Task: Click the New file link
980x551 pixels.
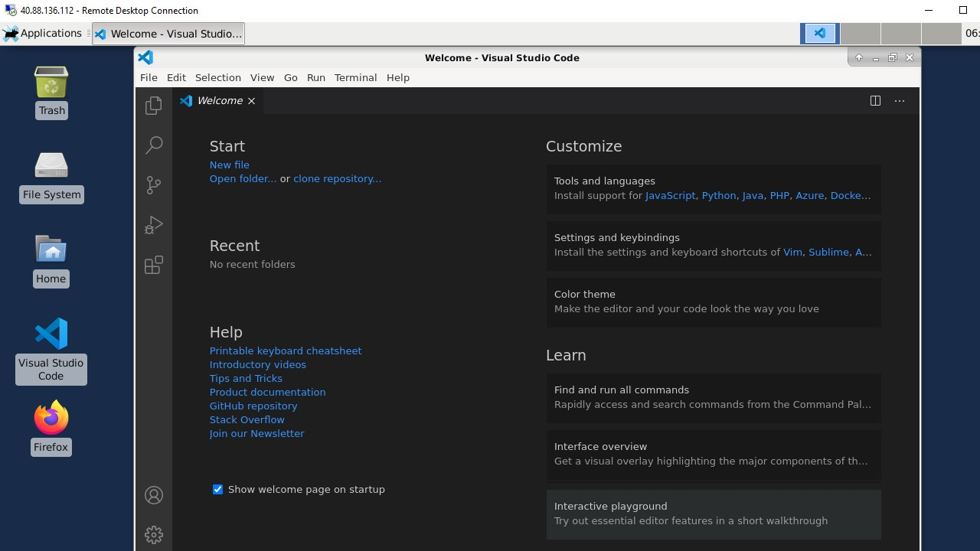Action: (x=229, y=165)
